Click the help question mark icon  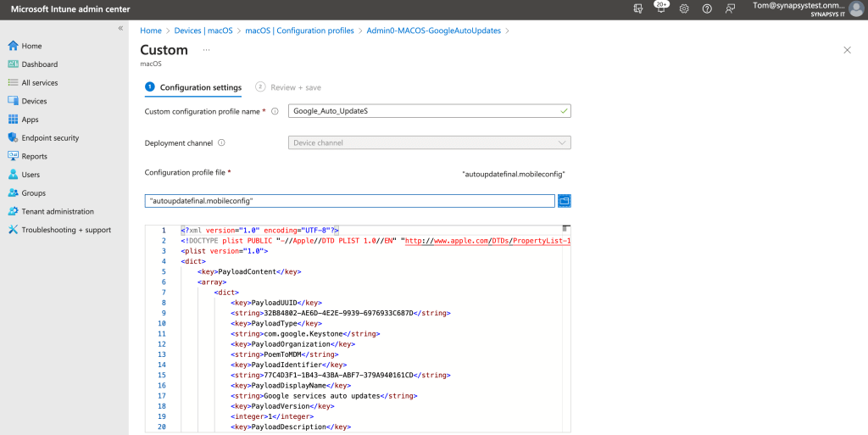click(707, 8)
